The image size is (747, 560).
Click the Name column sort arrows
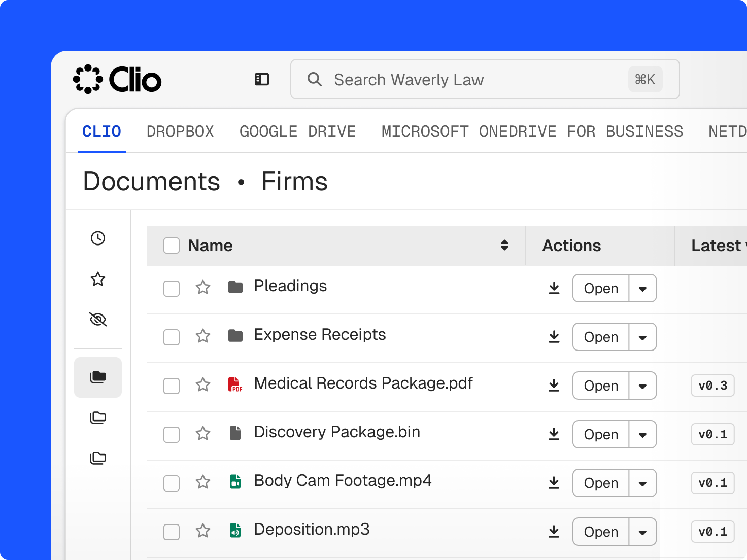coord(504,246)
